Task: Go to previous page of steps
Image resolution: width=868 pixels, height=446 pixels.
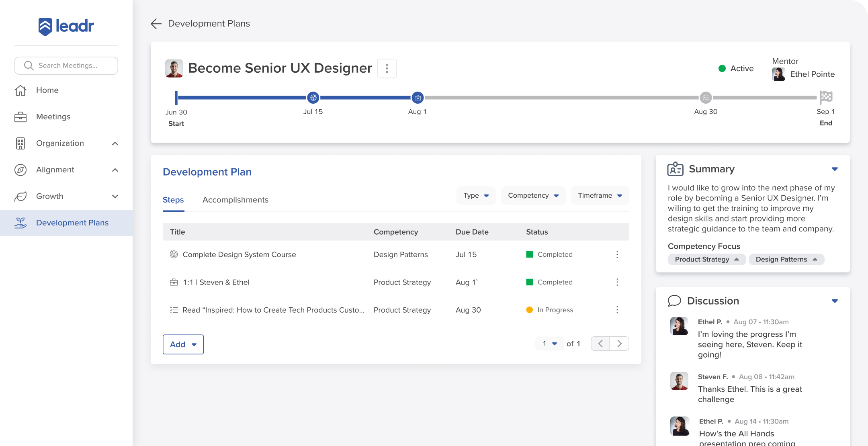Action: tap(600, 344)
